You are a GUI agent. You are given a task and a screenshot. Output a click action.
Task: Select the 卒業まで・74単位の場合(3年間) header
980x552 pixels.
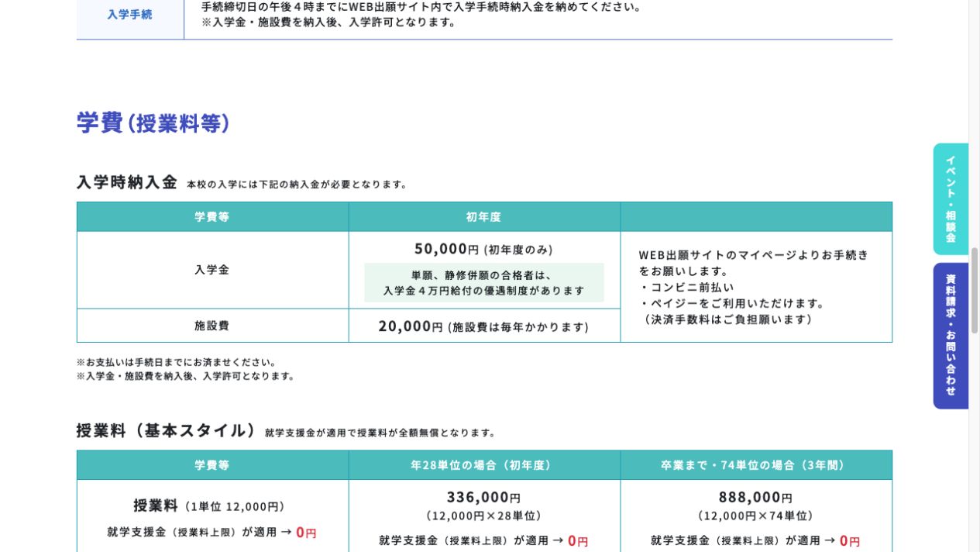(756, 465)
